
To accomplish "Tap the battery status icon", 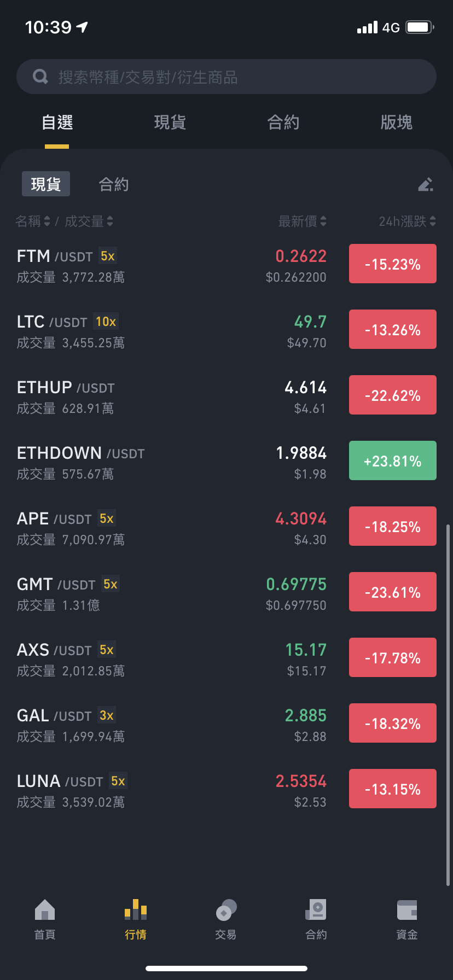I will [420, 27].
